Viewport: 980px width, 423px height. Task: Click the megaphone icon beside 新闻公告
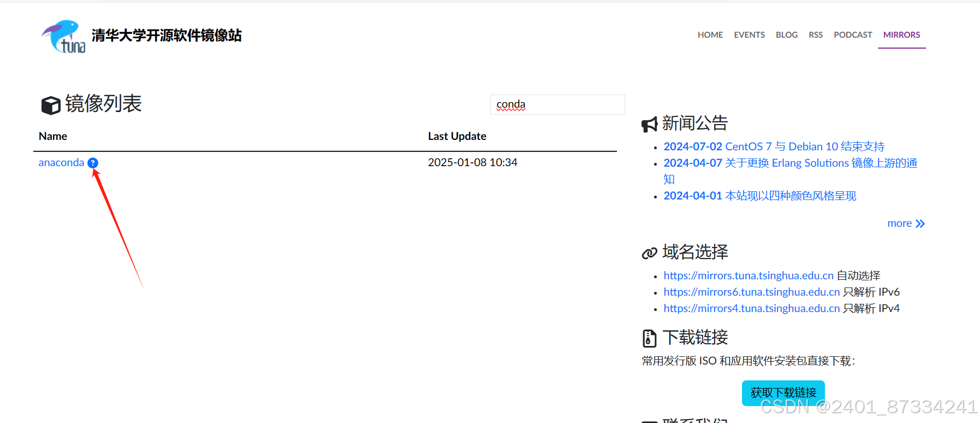(x=649, y=125)
